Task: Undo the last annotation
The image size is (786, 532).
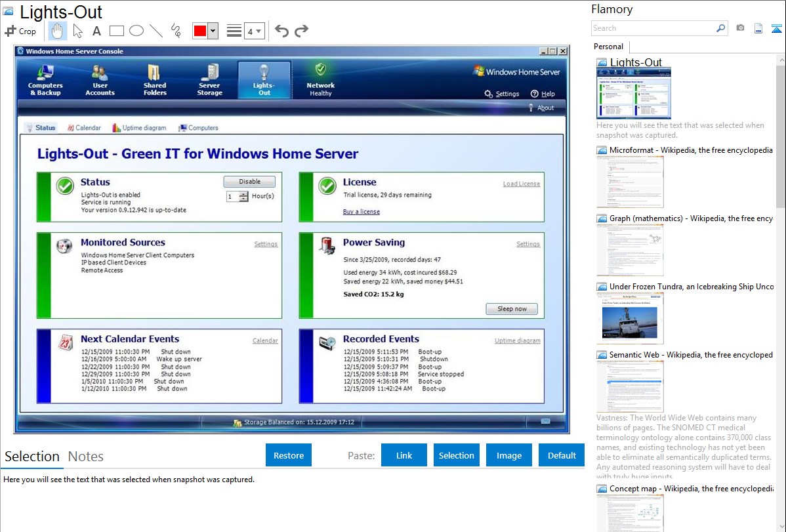Action: click(281, 31)
